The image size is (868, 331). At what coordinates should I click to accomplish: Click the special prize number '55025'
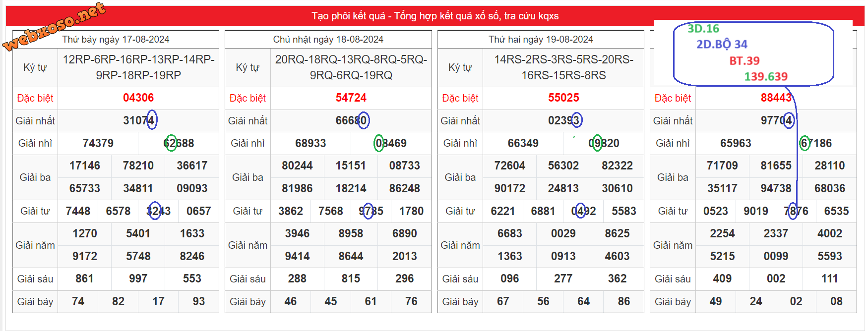(x=563, y=98)
